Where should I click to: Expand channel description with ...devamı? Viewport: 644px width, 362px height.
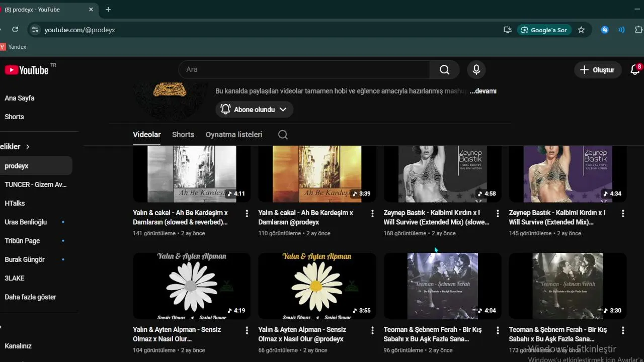coord(483,91)
